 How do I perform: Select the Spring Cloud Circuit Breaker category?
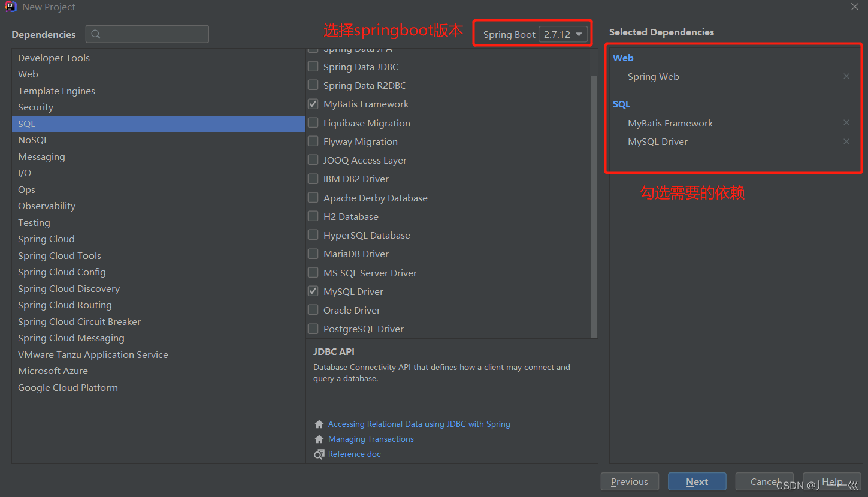tap(158, 321)
